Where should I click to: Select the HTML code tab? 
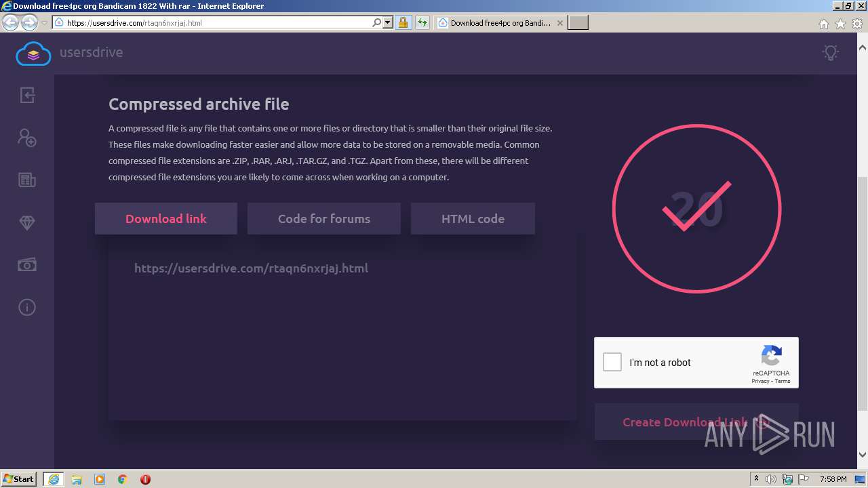[473, 219]
